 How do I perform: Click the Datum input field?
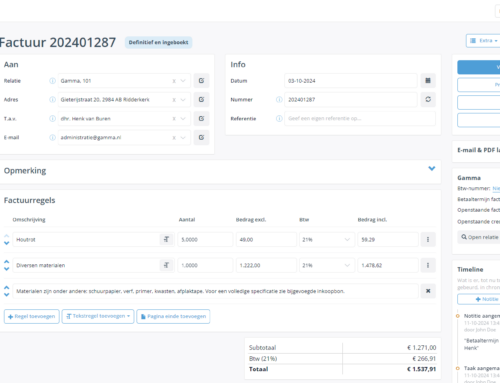(x=351, y=81)
